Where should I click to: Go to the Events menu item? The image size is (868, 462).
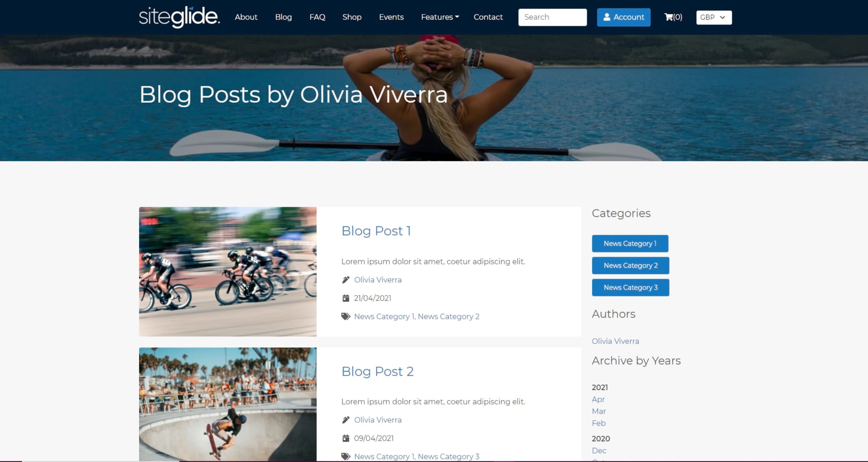click(x=391, y=17)
